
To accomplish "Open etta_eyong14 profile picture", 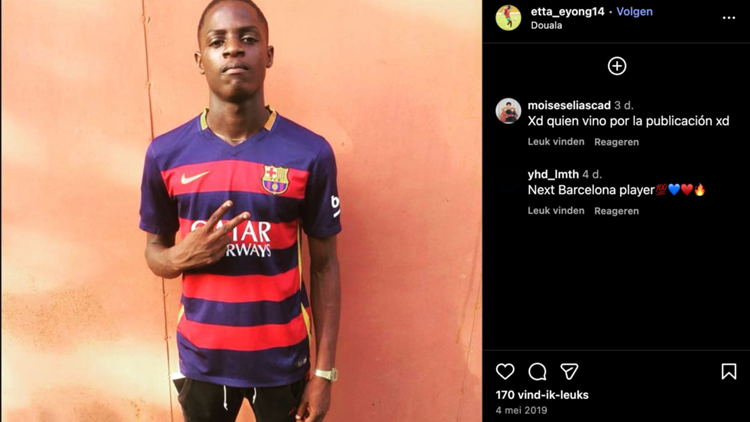I will 508,18.
